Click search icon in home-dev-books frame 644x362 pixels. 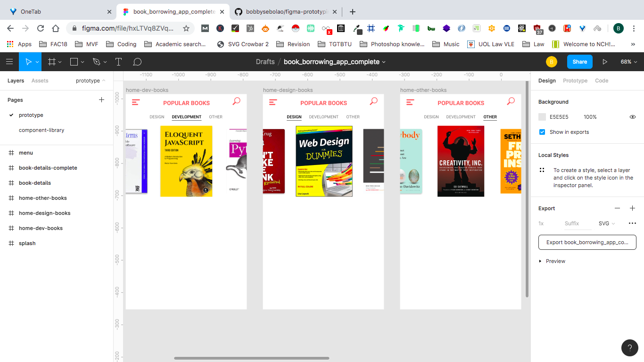point(237,101)
